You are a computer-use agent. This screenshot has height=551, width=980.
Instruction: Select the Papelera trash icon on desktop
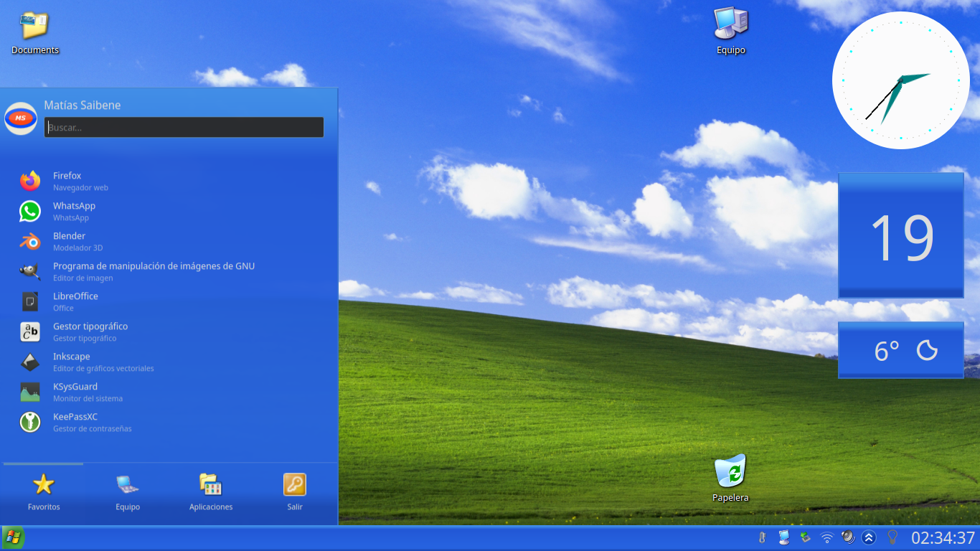click(730, 479)
